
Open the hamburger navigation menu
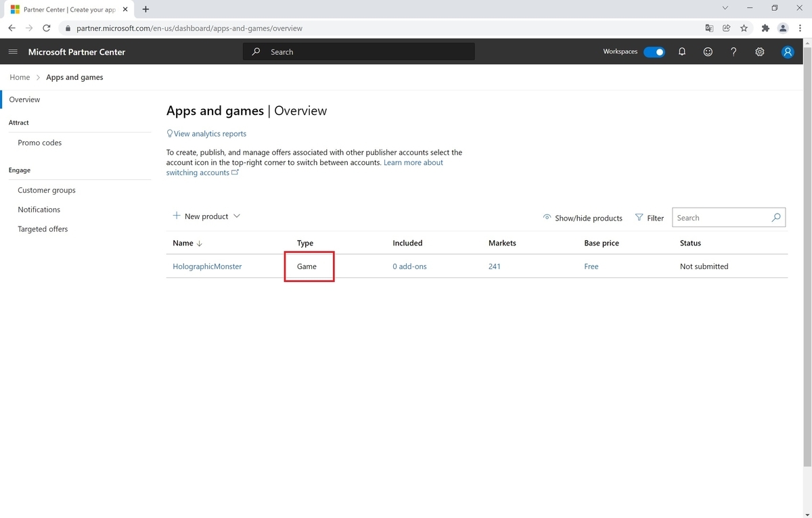point(13,52)
